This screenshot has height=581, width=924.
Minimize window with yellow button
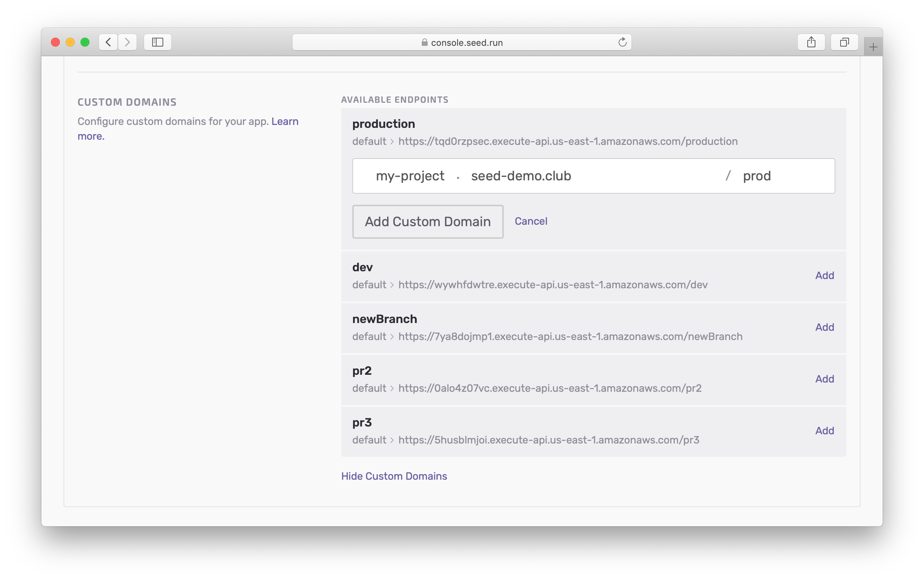click(x=70, y=42)
